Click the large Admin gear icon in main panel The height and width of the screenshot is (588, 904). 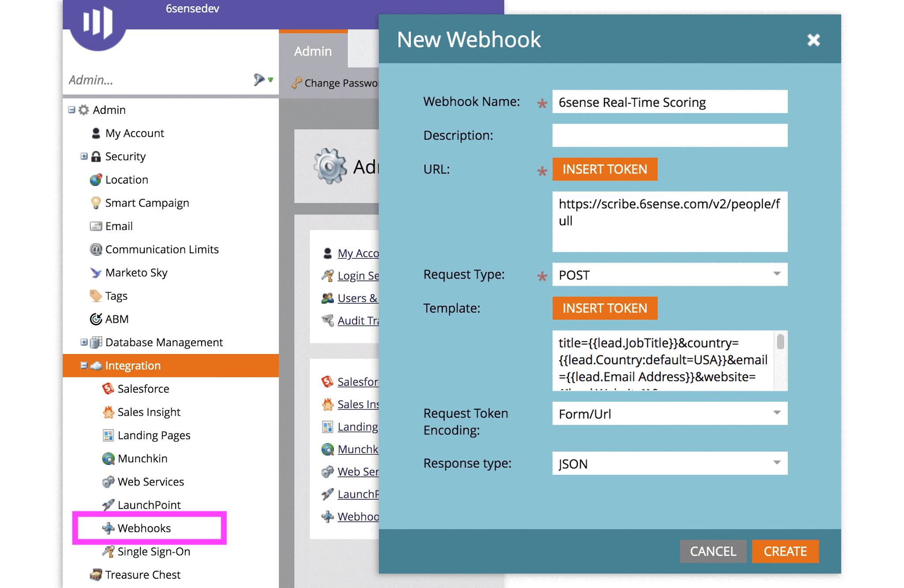click(x=329, y=166)
